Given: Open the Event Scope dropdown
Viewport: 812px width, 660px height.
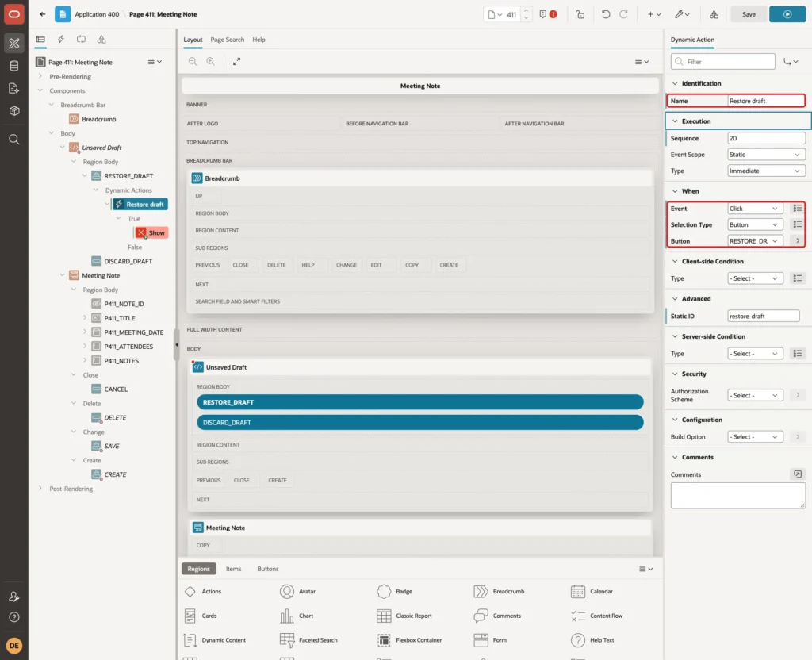Looking at the screenshot, I should [766, 155].
